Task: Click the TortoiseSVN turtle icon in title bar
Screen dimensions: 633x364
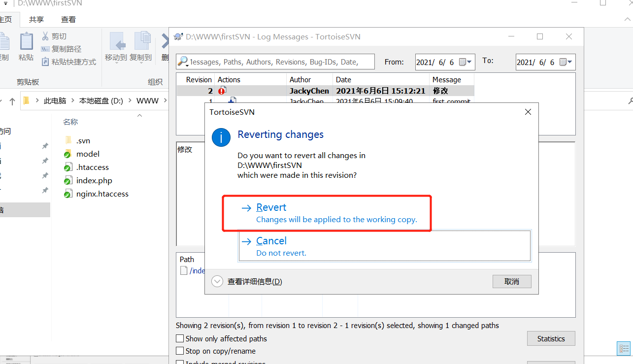Action: pos(178,36)
